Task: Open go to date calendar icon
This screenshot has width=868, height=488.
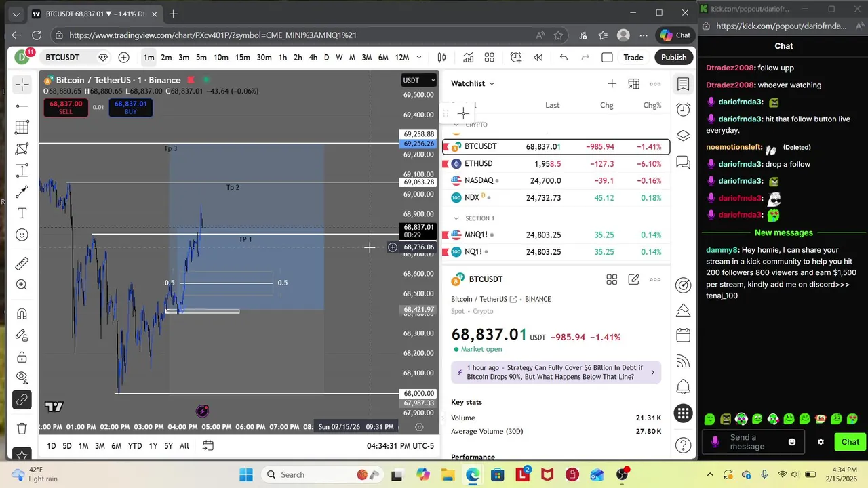Action: tap(208, 445)
